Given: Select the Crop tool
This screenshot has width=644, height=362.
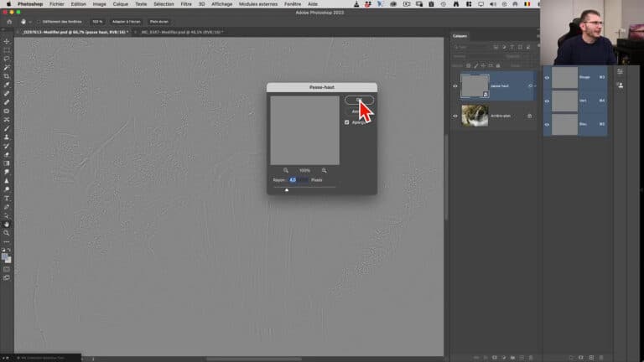Looking at the screenshot, I should coord(7,76).
